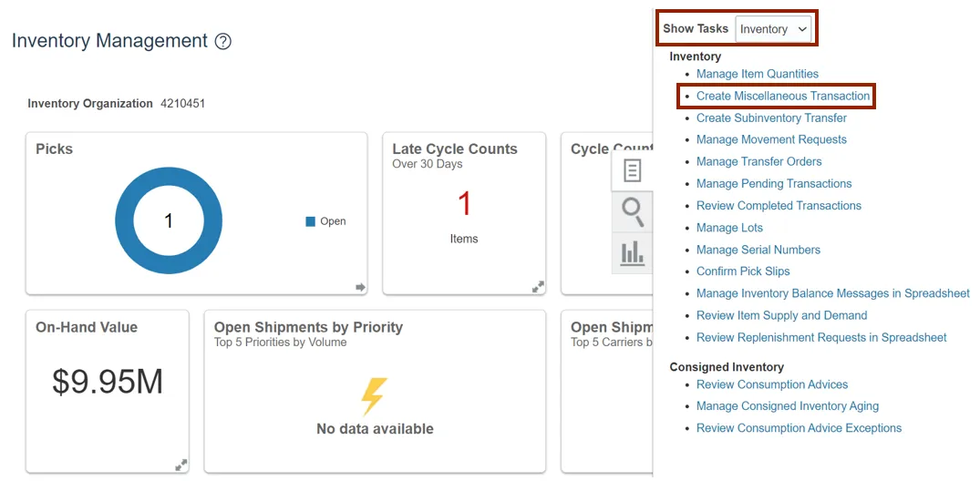Expand the On-Hand Value card
The height and width of the screenshot is (481, 980).
click(181, 465)
